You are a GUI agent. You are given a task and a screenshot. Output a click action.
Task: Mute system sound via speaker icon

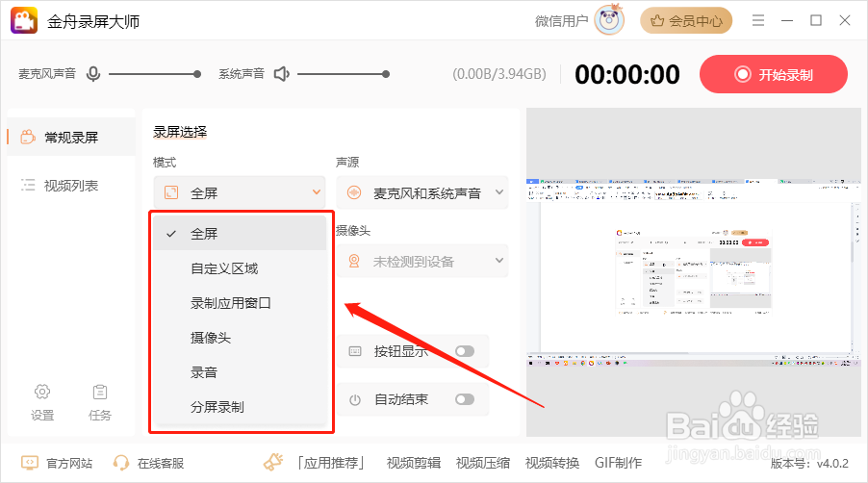282,73
